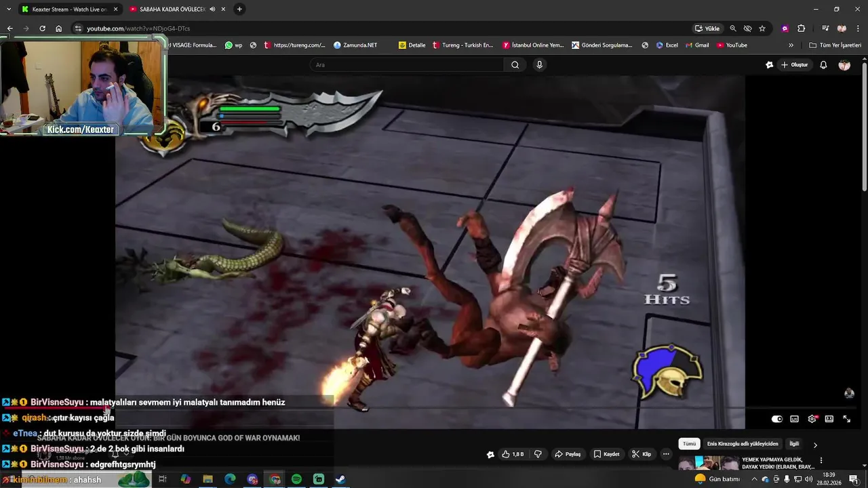Open Windows notification center

click(x=854, y=479)
